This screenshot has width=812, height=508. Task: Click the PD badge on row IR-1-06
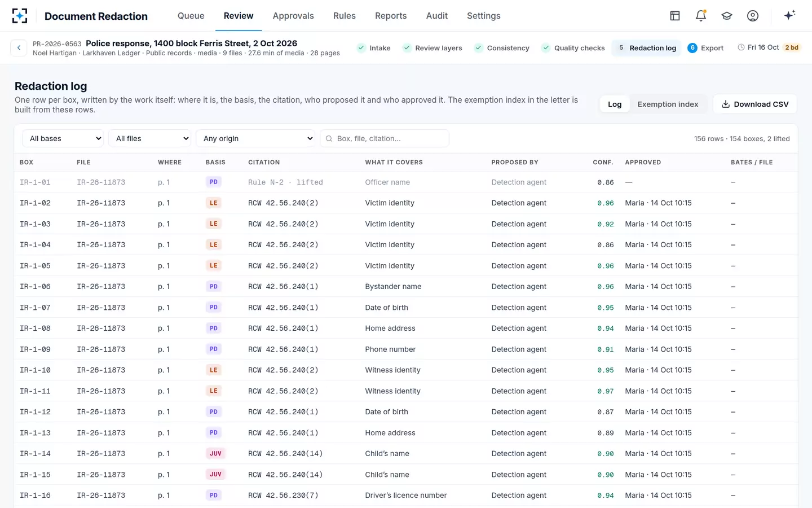click(x=214, y=287)
